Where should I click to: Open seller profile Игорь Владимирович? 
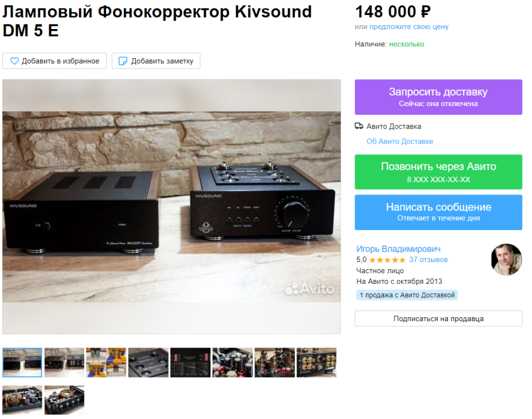coord(399,249)
